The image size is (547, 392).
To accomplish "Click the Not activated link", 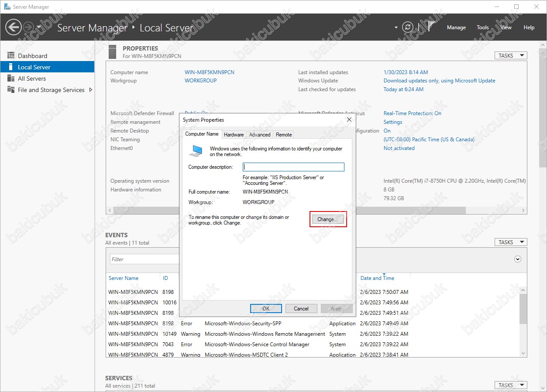I will [x=399, y=148].
